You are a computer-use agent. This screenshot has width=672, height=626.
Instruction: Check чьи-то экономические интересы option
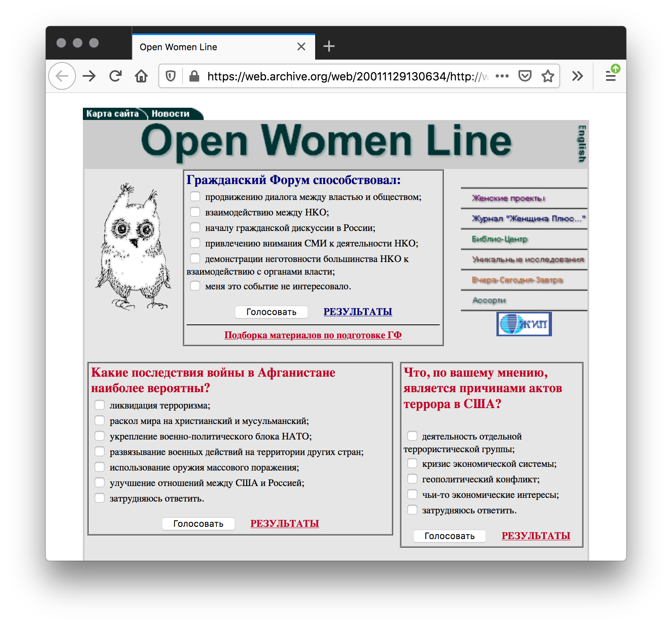412,494
